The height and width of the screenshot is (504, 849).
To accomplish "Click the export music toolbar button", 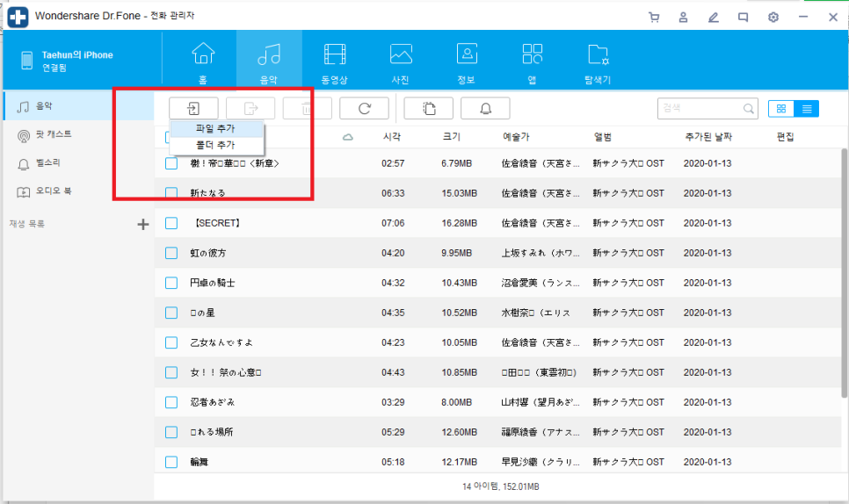I will pyautogui.click(x=250, y=108).
